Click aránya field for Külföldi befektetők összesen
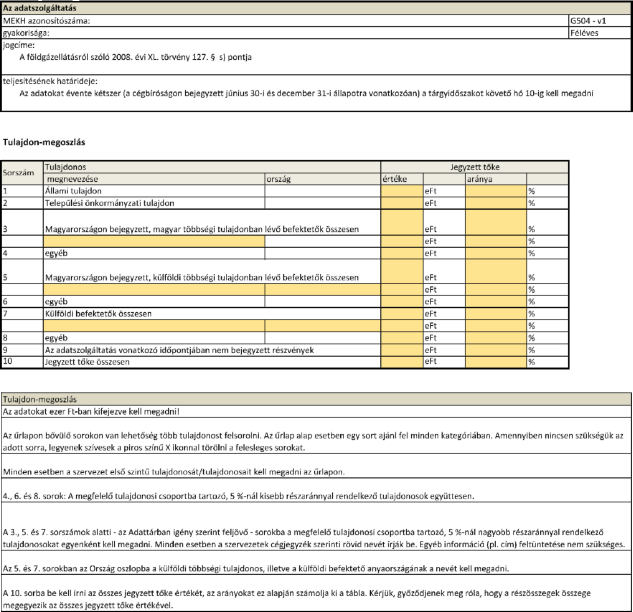The image size is (633, 612). pos(496,314)
